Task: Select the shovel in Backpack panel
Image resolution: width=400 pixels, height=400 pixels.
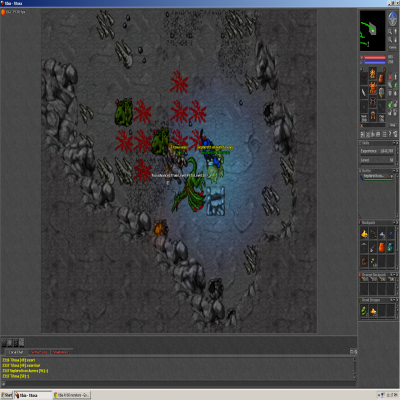Action: (373, 247)
